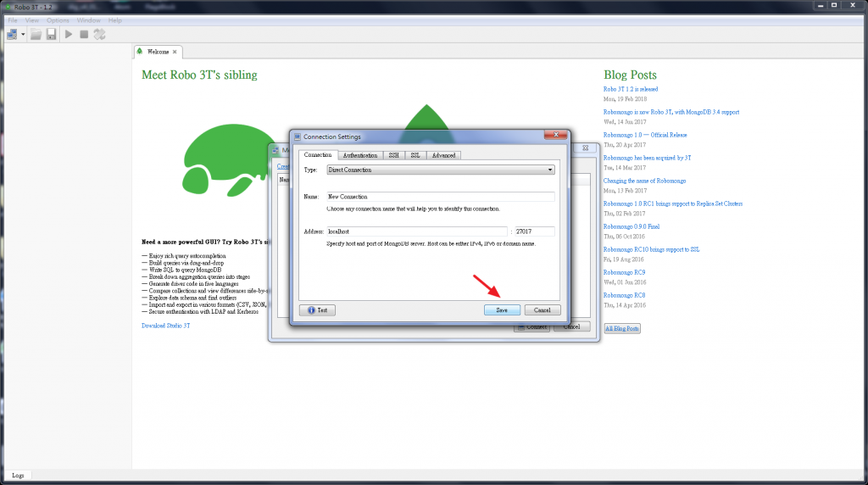Click the Test button with info icon
The height and width of the screenshot is (485, 868).
(317, 310)
